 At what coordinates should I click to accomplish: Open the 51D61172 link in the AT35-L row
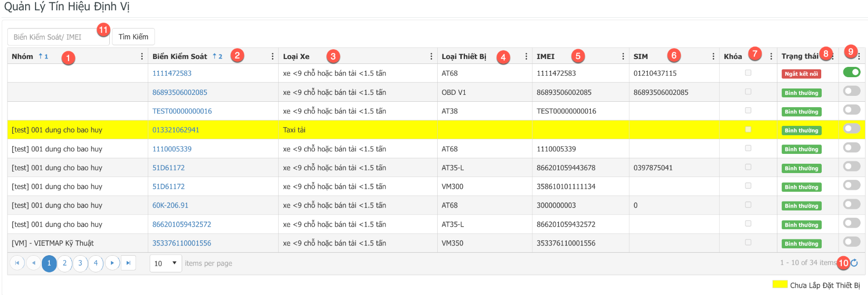[168, 168]
